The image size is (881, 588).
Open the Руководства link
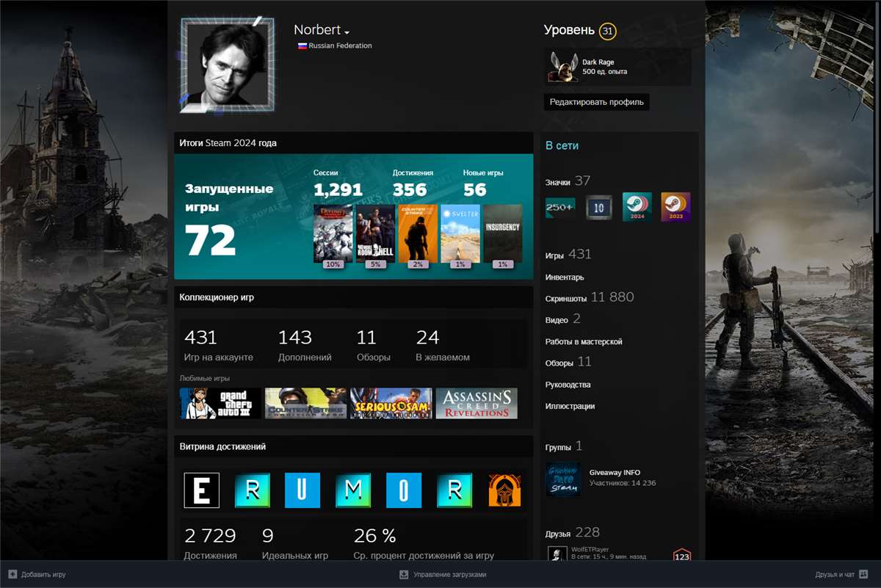tap(568, 385)
